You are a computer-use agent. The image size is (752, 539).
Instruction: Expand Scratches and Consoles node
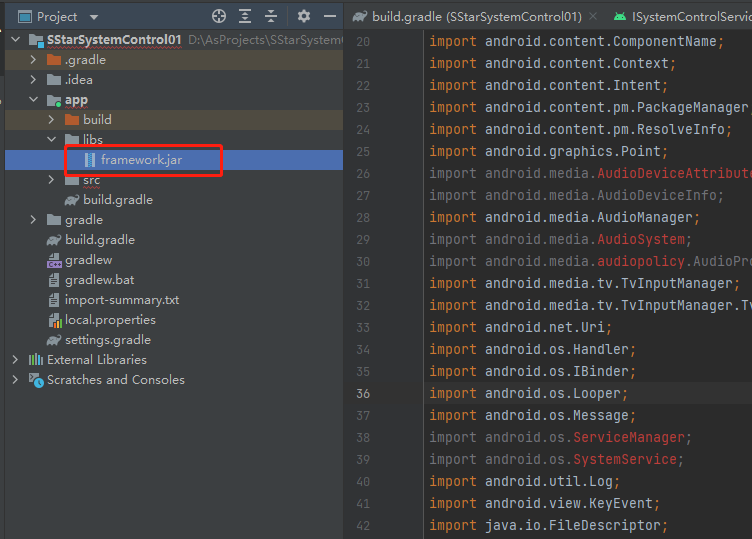(x=15, y=380)
